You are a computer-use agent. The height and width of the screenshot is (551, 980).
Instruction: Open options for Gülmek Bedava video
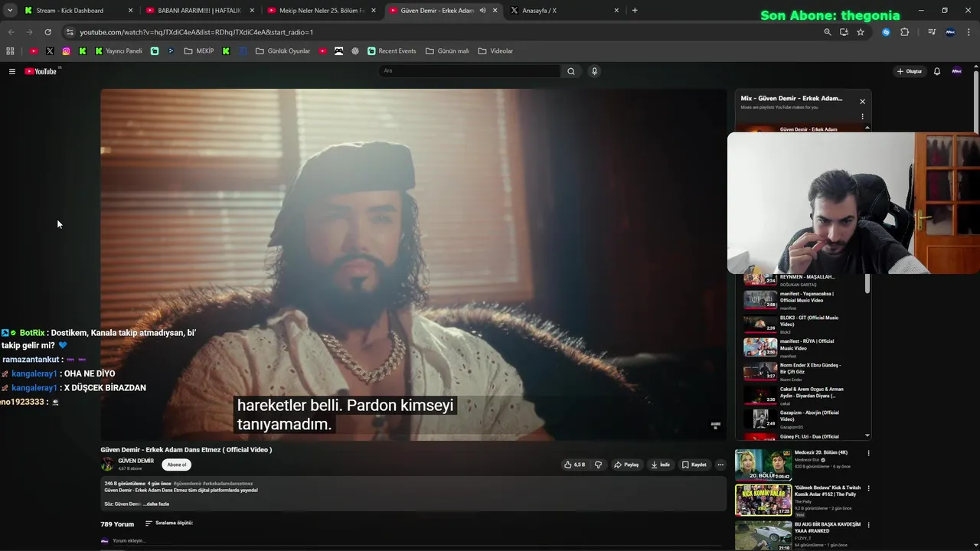868,488
